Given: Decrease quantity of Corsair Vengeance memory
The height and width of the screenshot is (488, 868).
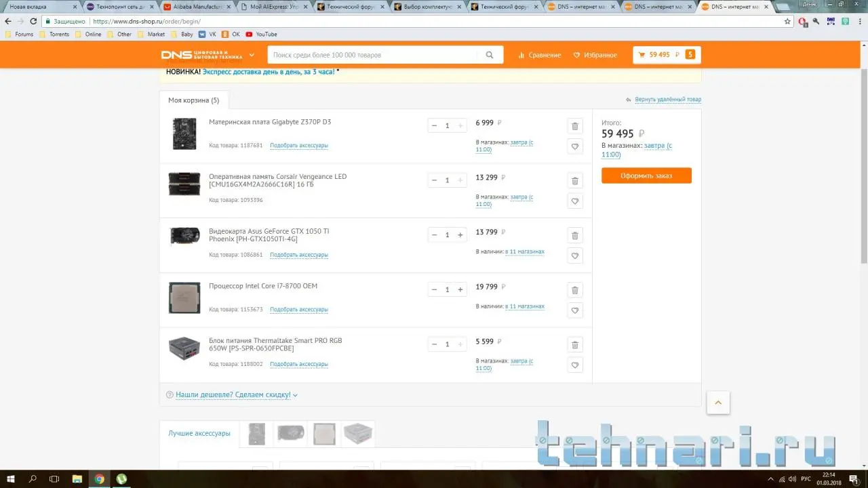Looking at the screenshot, I should pyautogui.click(x=434, y=180).
